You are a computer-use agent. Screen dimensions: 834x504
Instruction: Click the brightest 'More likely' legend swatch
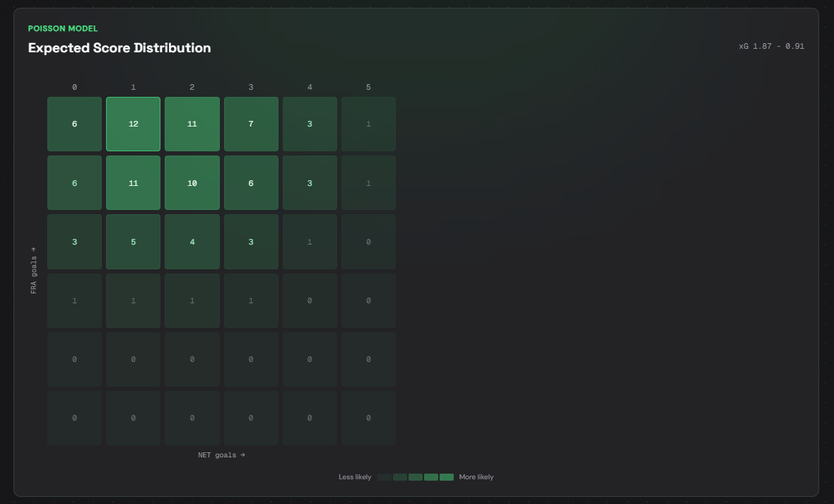(x=447, y=477)
